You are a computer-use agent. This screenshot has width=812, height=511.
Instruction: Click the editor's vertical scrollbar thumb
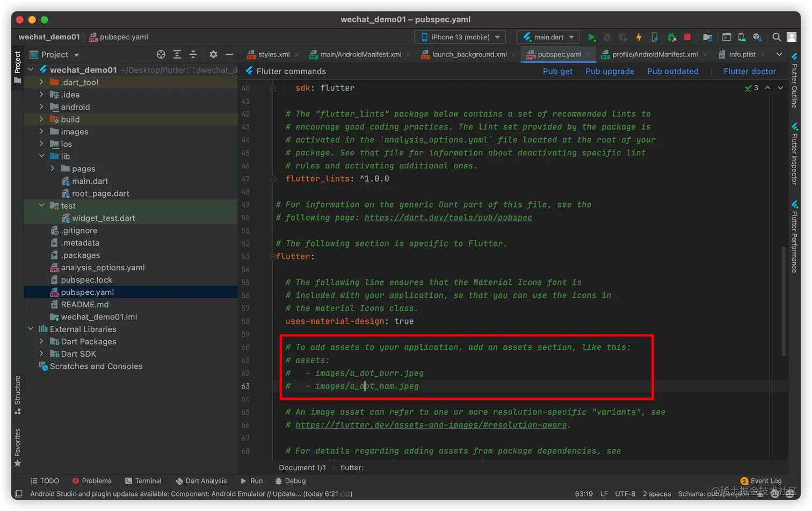[x=784, y=301]
